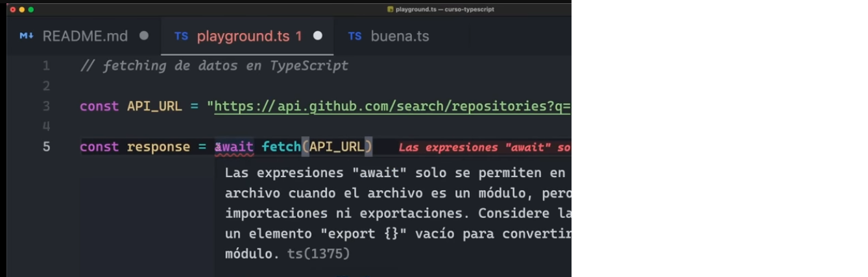Open the README.md tab

[x=85, y=36]
